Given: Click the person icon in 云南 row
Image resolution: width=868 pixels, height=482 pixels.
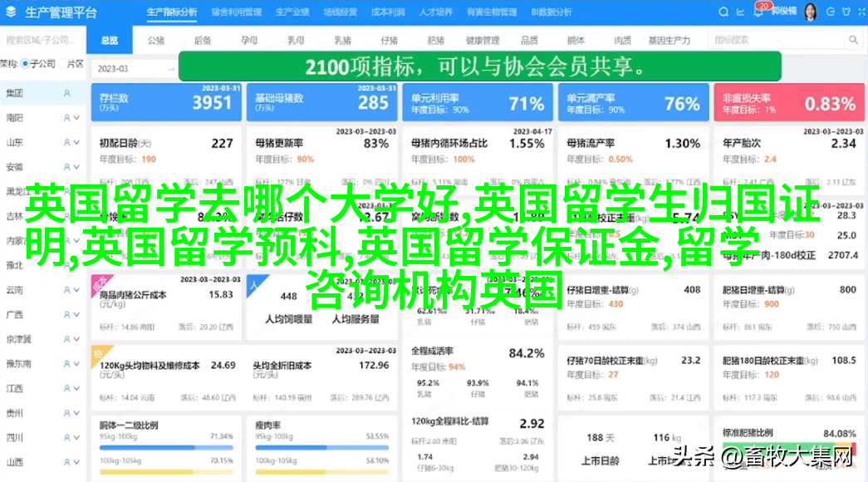Looking at the screenshot, I should point(67,290).
